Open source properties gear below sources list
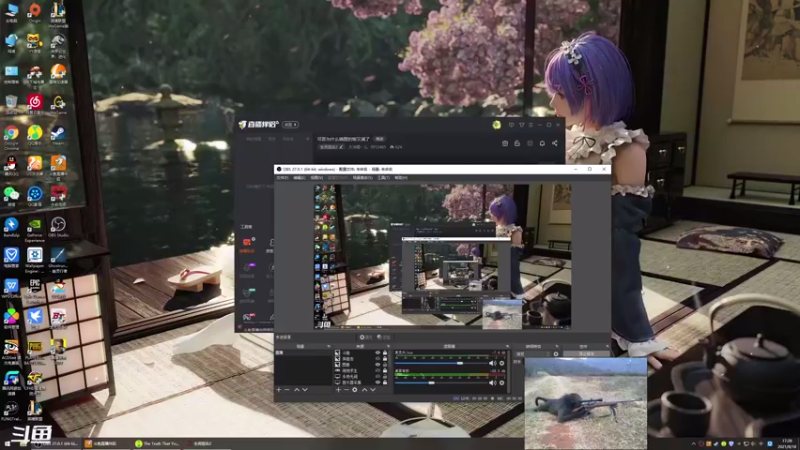 pos(355,389)
